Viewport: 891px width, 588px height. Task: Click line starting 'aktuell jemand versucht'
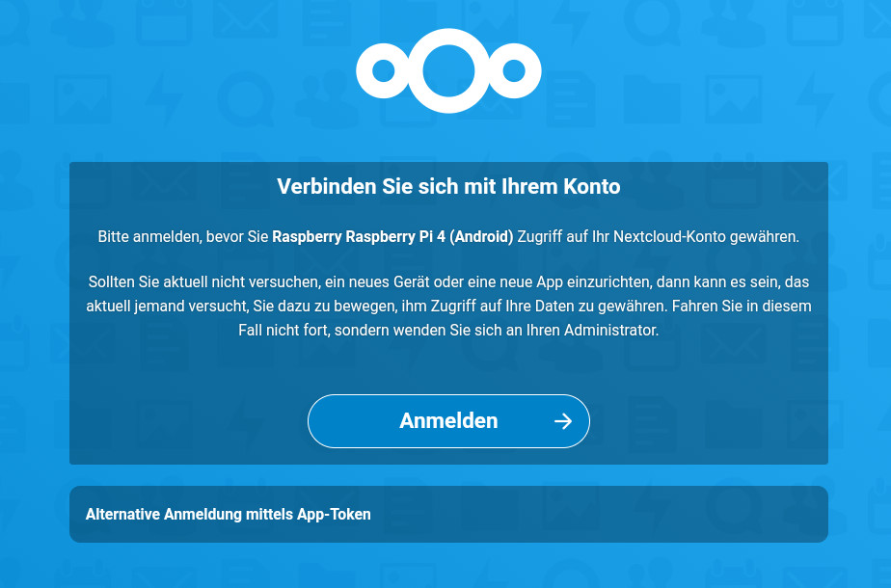pos(448,307)
